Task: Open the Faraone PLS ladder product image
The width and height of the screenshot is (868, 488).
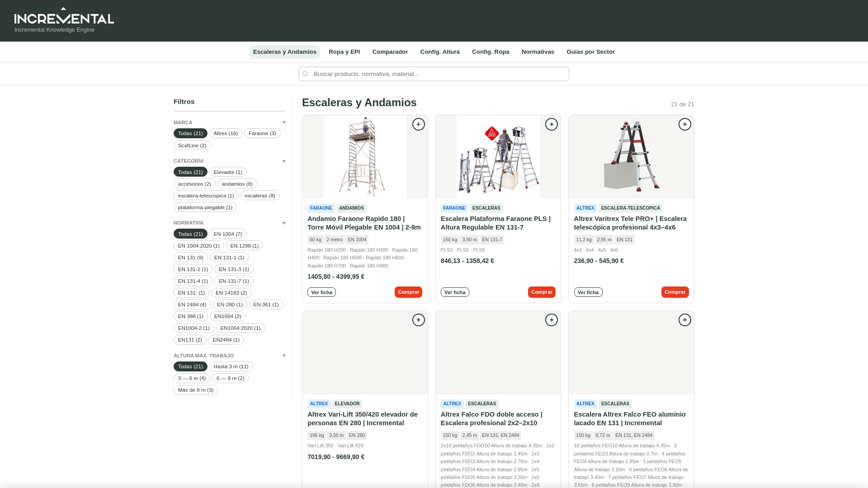Action: [498, 157]
